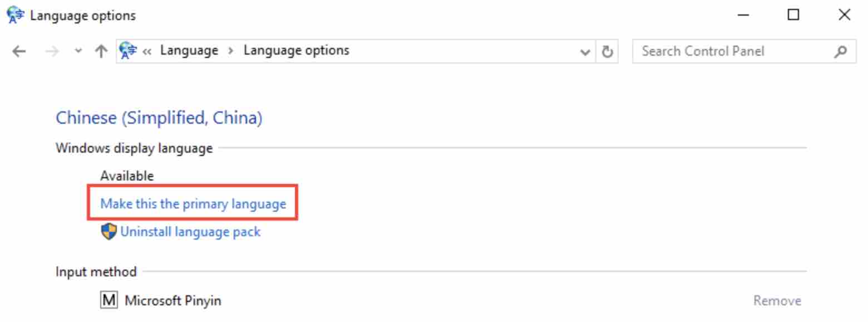Click the language icon in address bar
868x322 pixels.
[129, 51]
